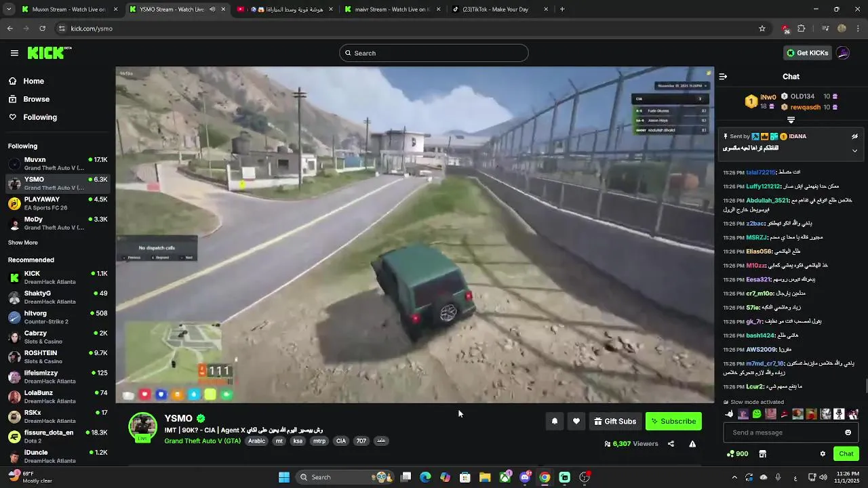
Task: Click the CIA tag
Action: pyautogui.click(x=341, y=441)
